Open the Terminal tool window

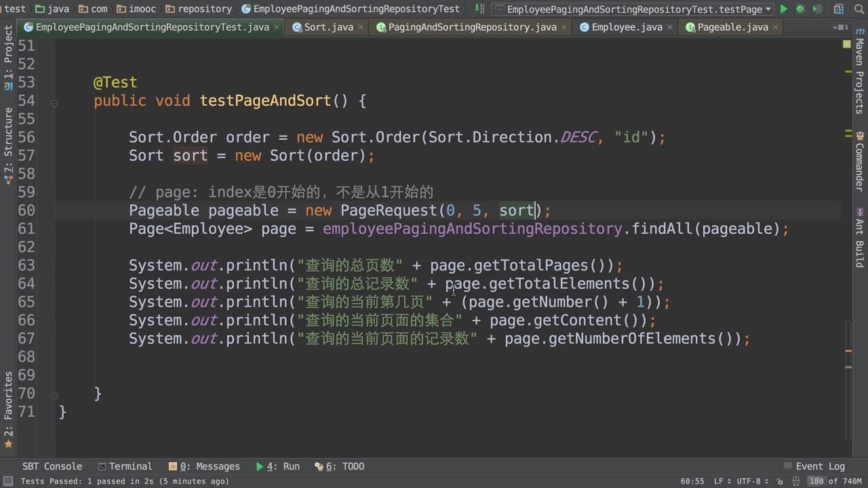pos(125,466)
